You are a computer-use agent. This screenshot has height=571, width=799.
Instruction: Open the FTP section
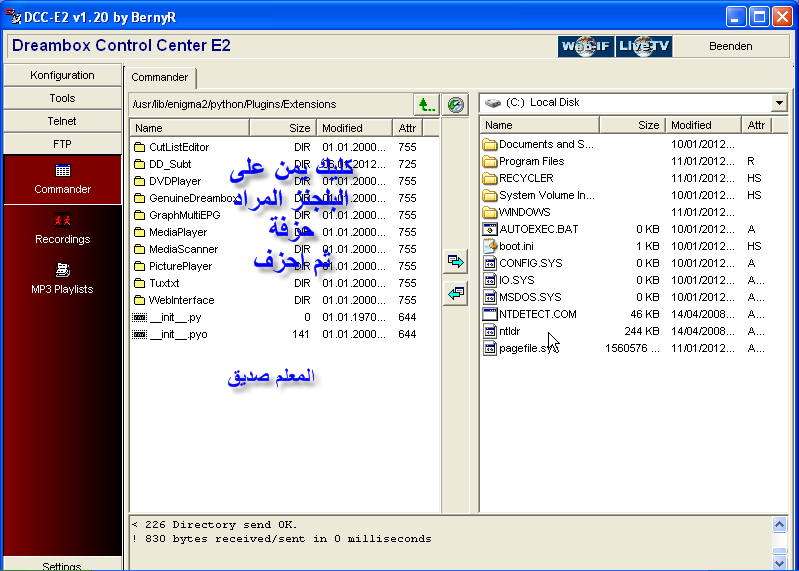click(x=62, y=144)
